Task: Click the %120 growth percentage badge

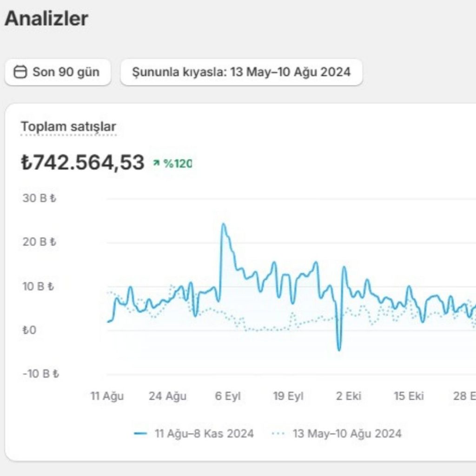Action: (x=177, y=163)
